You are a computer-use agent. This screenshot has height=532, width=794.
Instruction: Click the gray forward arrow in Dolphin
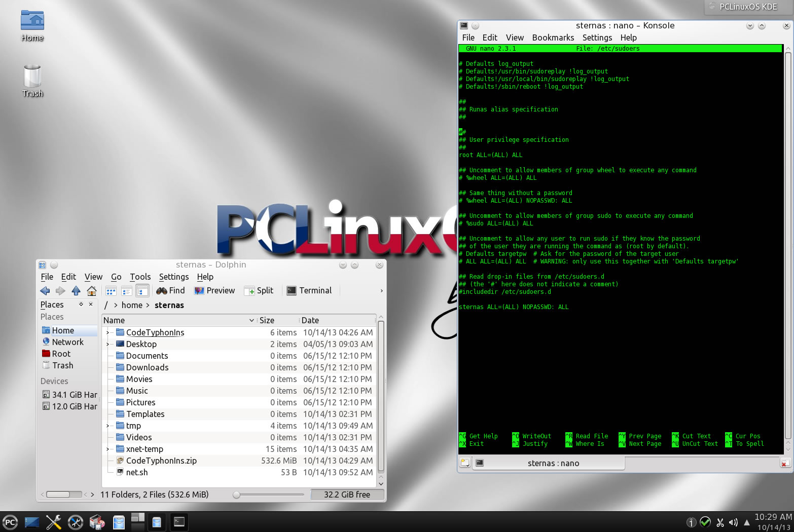pos(60,291)
